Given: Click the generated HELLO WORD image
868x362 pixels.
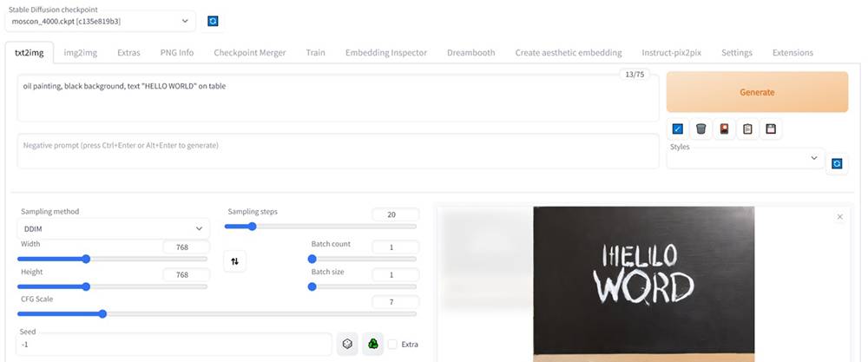Looking at the screenshot, I should [x=644, y=284].
